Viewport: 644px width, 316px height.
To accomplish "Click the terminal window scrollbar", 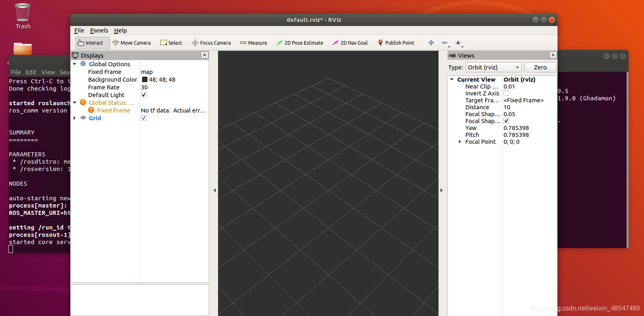I will 627,160.
